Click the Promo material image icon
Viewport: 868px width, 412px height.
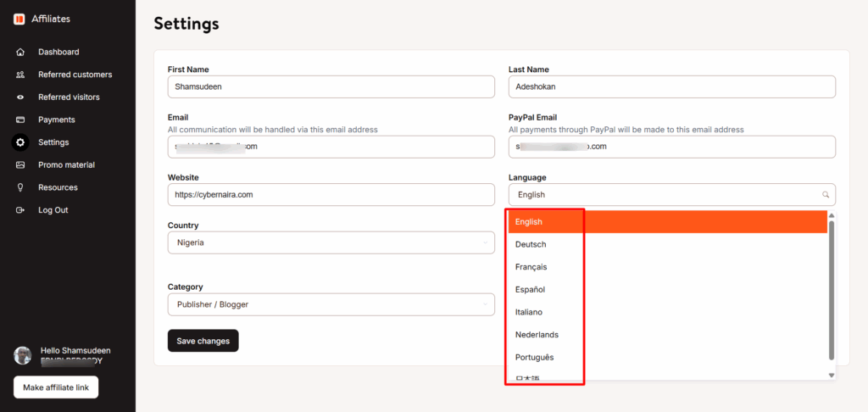tap(20, 165)
